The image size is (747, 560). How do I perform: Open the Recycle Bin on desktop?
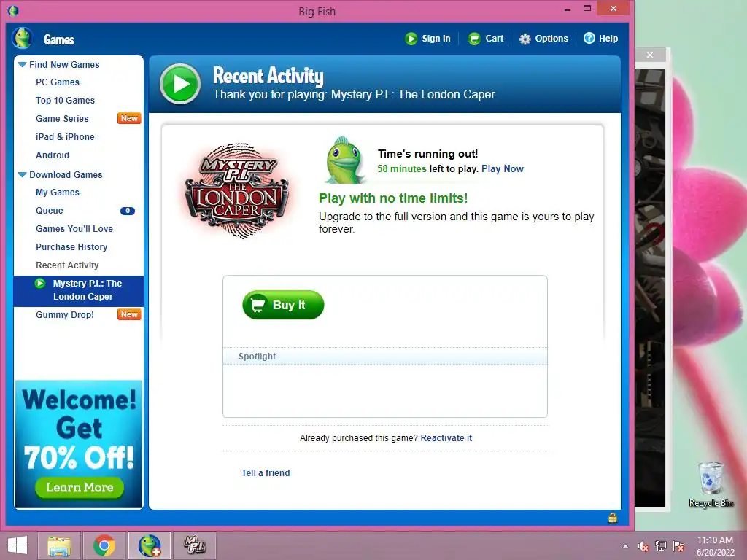[711, 485]
